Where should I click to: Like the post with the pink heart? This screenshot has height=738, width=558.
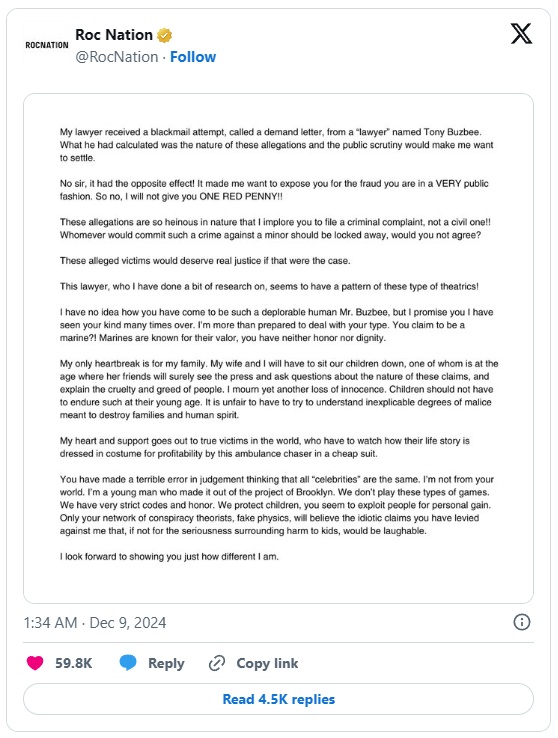pyautogui.click(x=35, y=663)
